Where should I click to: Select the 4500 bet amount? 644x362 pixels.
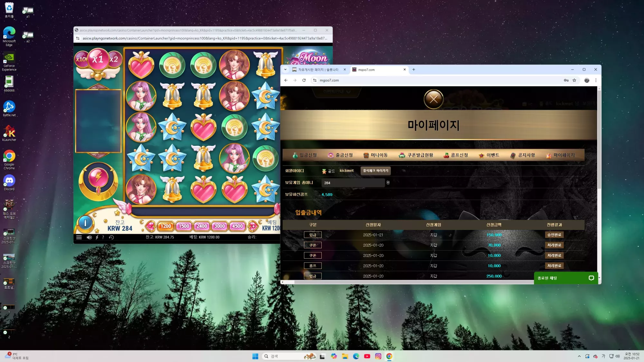(238, 226)
